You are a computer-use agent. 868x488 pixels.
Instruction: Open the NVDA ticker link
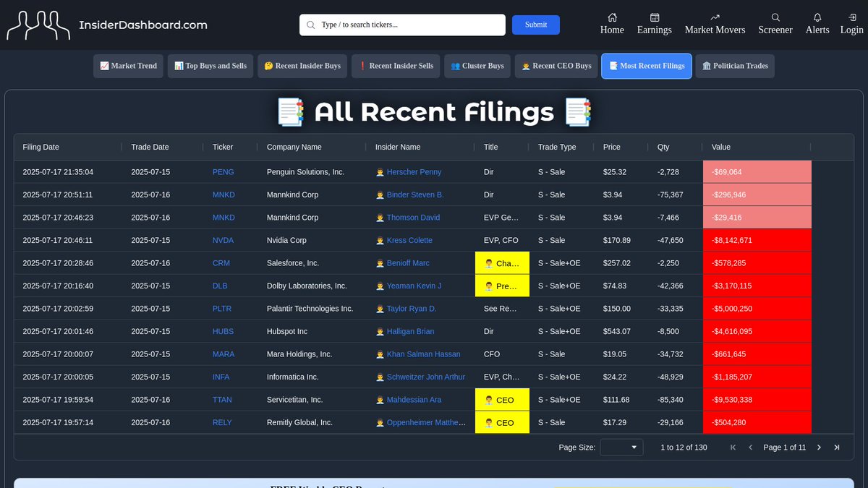pos(223,240)
